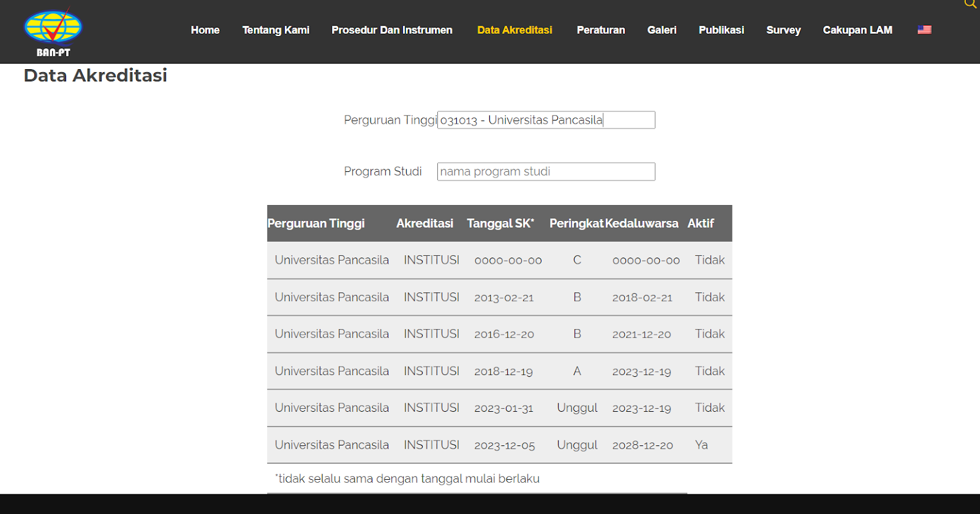Click the Kedaluwarsa column header

(642, 223)
